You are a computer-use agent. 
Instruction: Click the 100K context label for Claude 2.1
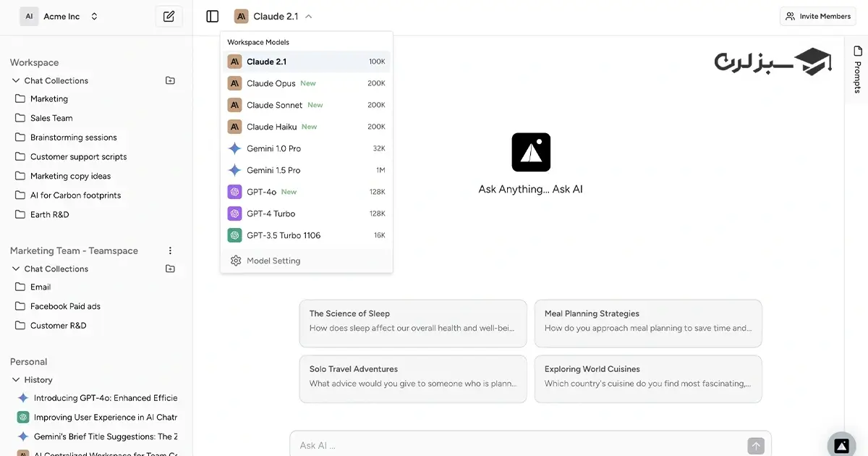[x=377, y=62]
